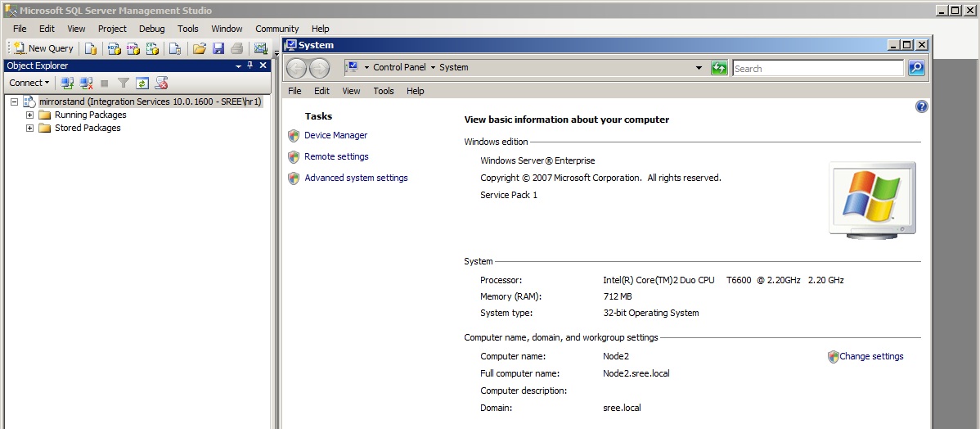Open Advanced system settings
Screen dimensions: 980x429
pyautogui.click(x=356, y=178)
